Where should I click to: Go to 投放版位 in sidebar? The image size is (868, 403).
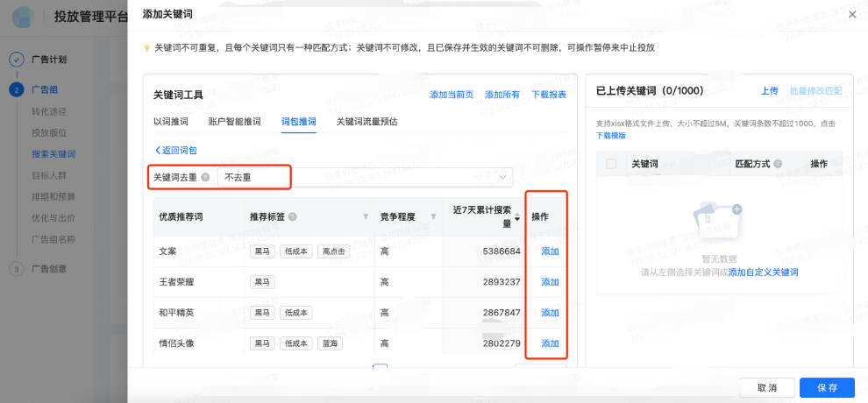[x=49, y=132]
